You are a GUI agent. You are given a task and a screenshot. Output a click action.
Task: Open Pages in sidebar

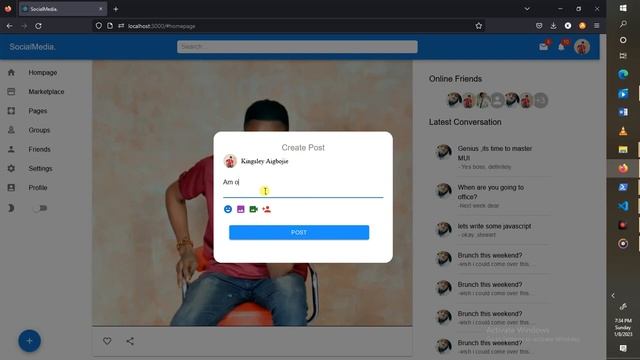(38, 111)
